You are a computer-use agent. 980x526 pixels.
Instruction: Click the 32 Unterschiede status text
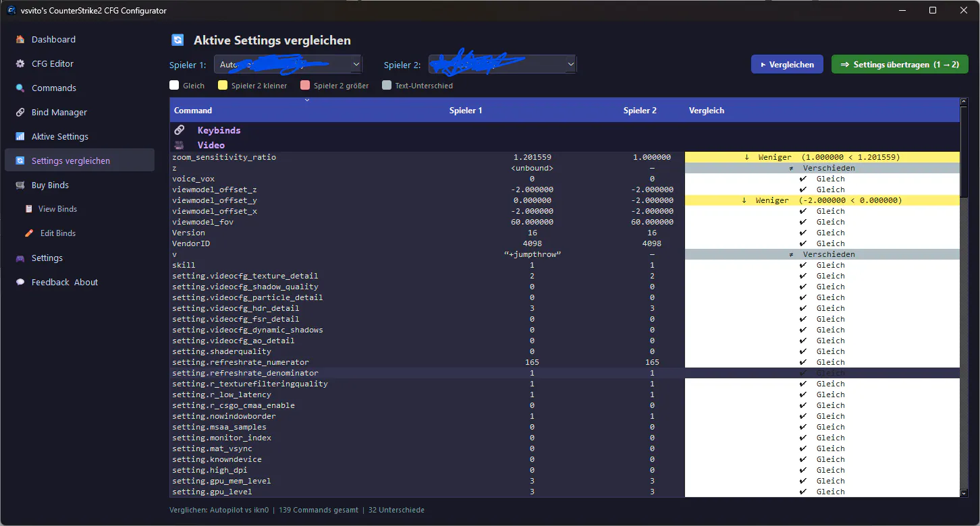(x=396, y=510)
